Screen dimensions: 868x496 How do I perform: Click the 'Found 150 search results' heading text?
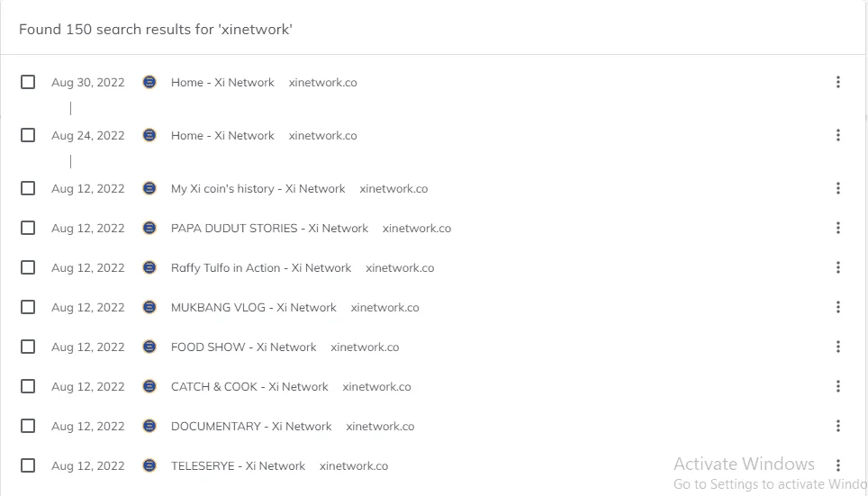point(156,30)
